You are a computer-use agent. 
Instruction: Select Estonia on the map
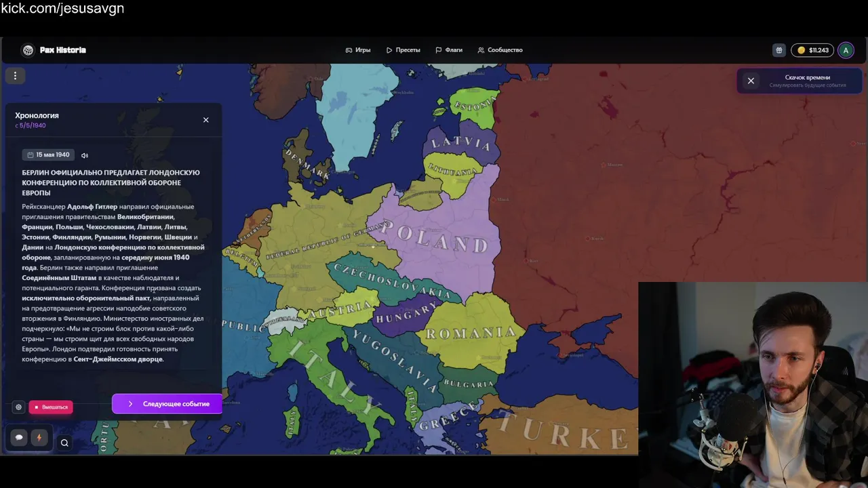click(x=474, y=106)
